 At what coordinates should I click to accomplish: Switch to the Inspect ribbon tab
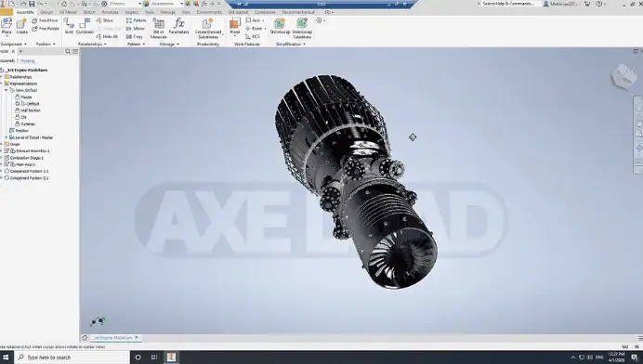pos(132,12)
